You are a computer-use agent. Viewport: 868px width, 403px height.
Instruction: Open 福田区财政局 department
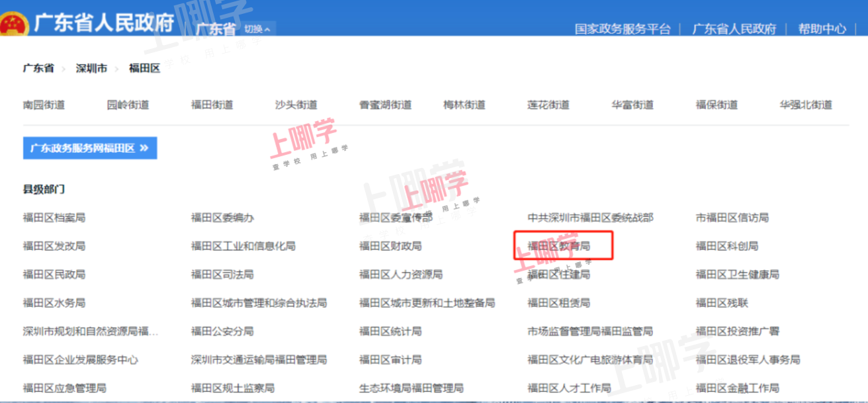[390, 246]
